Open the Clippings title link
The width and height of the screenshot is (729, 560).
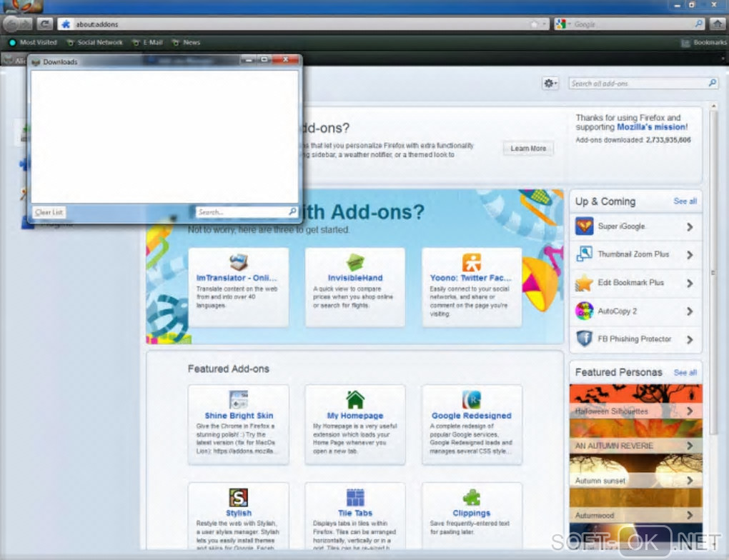[x=472, y=513]
